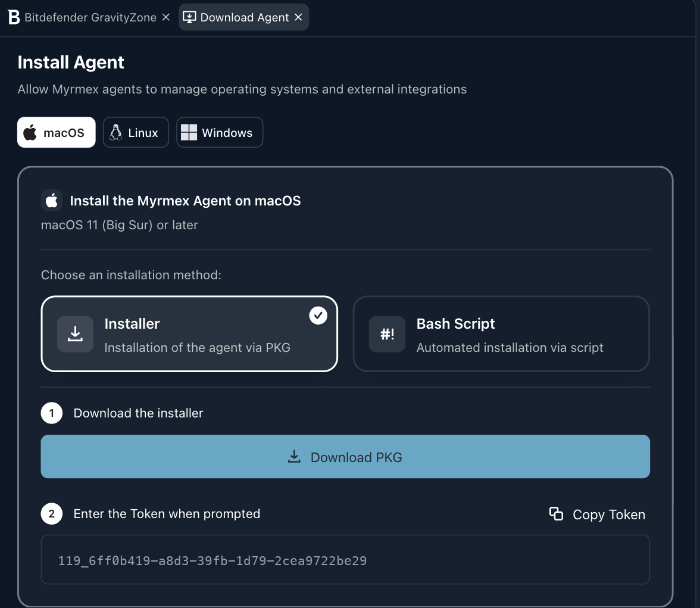The width and height of the screenshot is (700, 608).
Task: Click 'Install the Myrmex Agent on macOS' heading
Action: (x=185, y=201)
